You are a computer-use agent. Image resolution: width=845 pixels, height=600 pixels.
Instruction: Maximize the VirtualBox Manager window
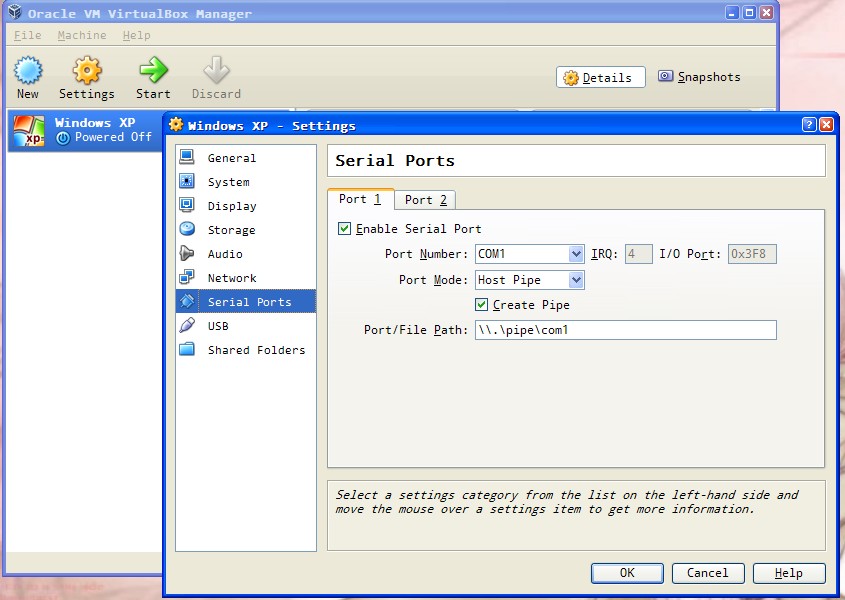749,12
